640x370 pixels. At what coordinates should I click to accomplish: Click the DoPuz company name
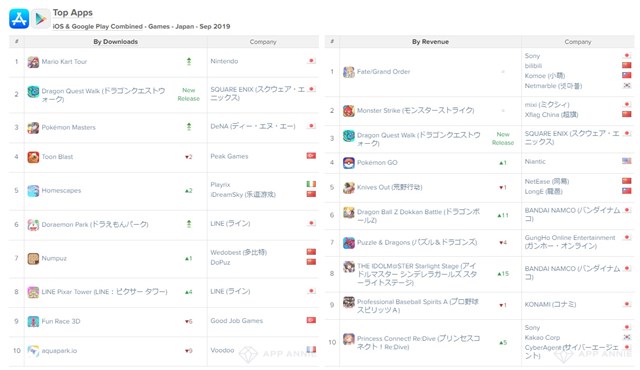coord(220,262)
